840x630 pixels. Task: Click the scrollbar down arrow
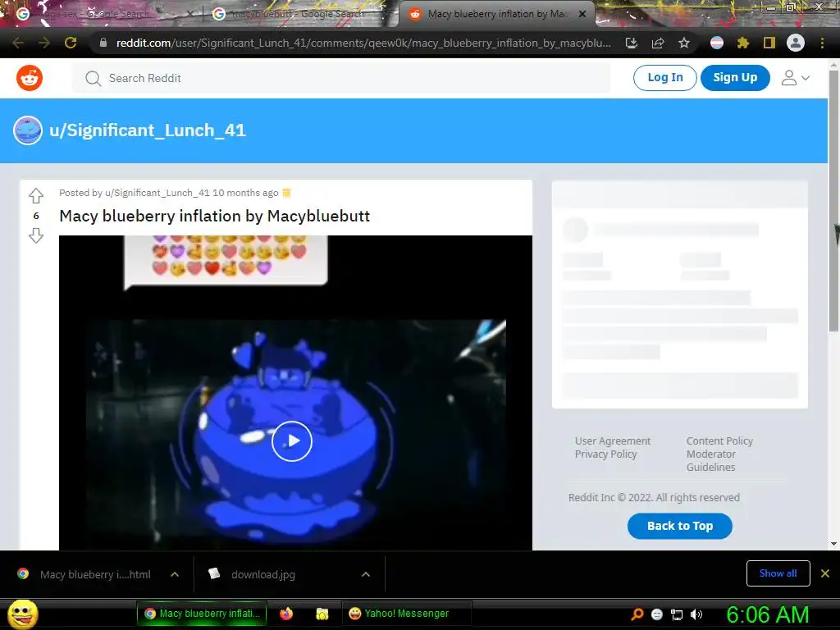(833, 544)
